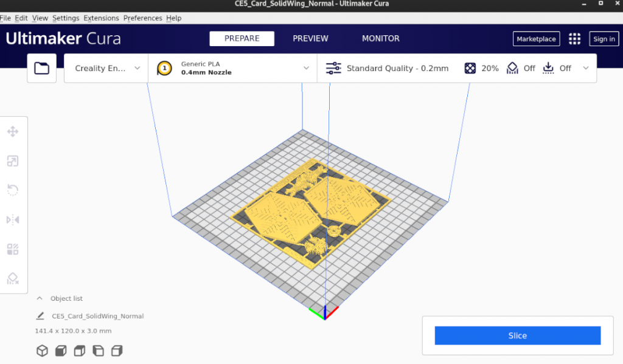Image resolution: width=623 pixels, height=364 pixels.
Task: Select the Support Blocker tool
Action: pos(13,278)
